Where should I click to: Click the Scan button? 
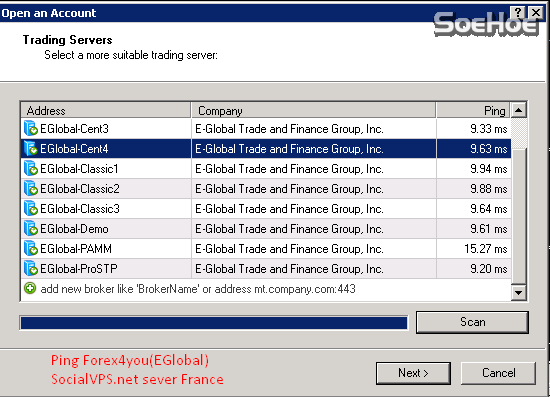[x=472, y=322]
